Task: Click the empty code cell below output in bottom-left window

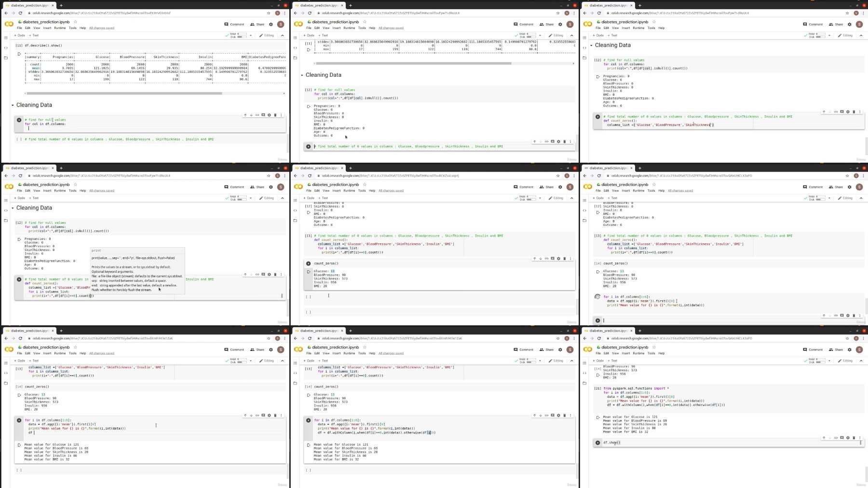Action: click(x=151, y=470)
